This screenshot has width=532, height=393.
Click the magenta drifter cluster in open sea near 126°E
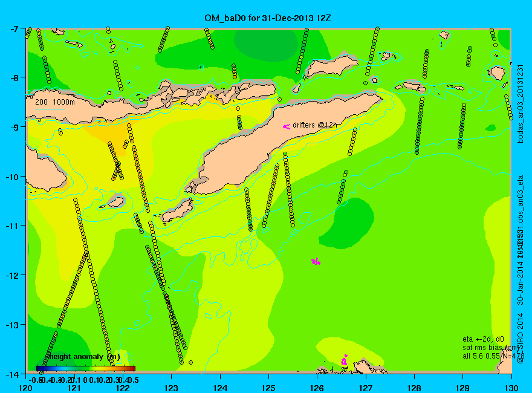316,261
